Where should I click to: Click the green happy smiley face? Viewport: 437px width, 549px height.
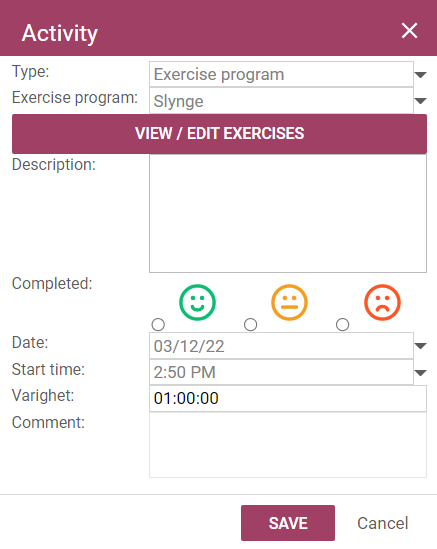point(197,302)
